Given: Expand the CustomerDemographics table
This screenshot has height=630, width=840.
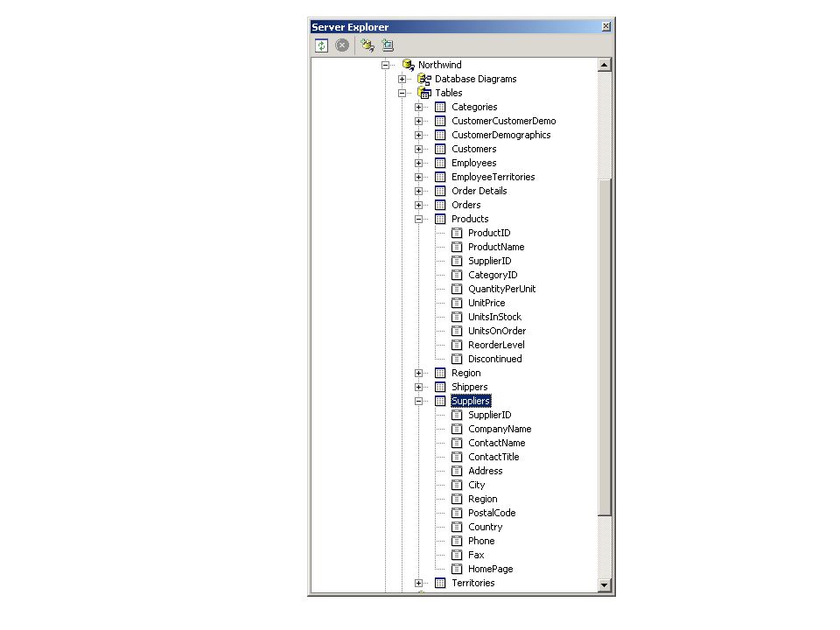Looking at the screenshot, I should [x=418, y=135].
